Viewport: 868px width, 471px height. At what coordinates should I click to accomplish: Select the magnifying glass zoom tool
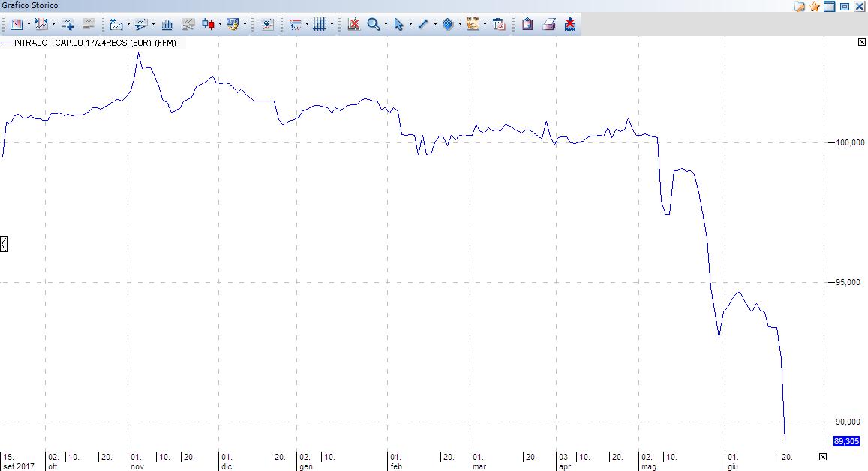pos(374,24)
